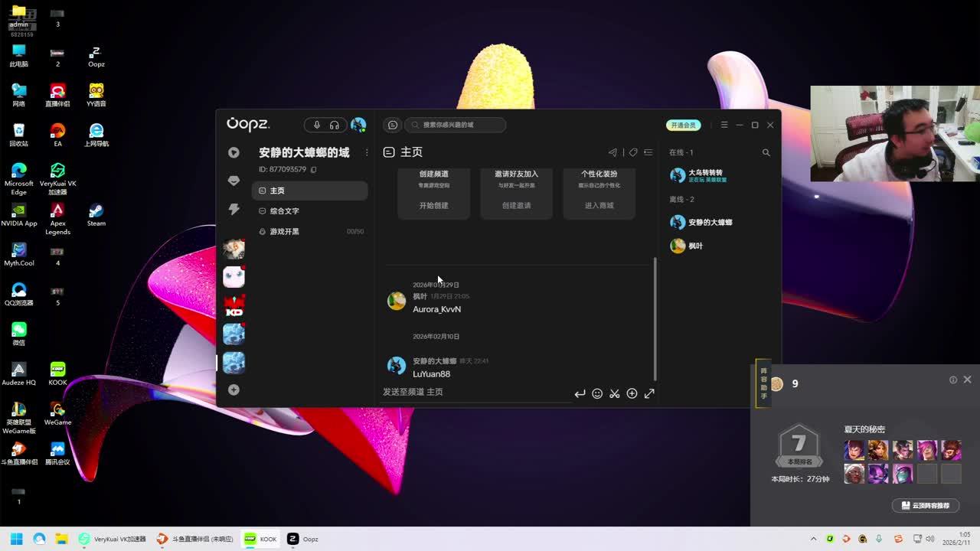Viewport: 980px width, 551px height.
Task: Expand the message input box with arrow icon
Action: coord(649,393)
